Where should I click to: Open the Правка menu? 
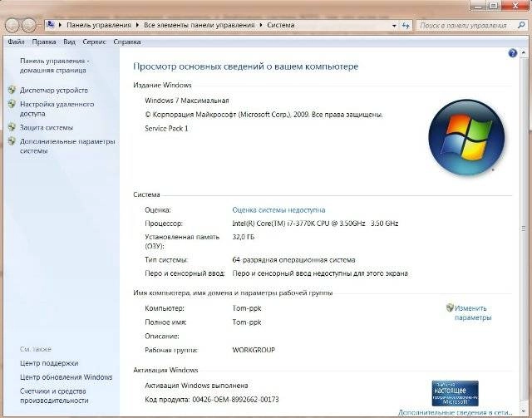point(44,42)
